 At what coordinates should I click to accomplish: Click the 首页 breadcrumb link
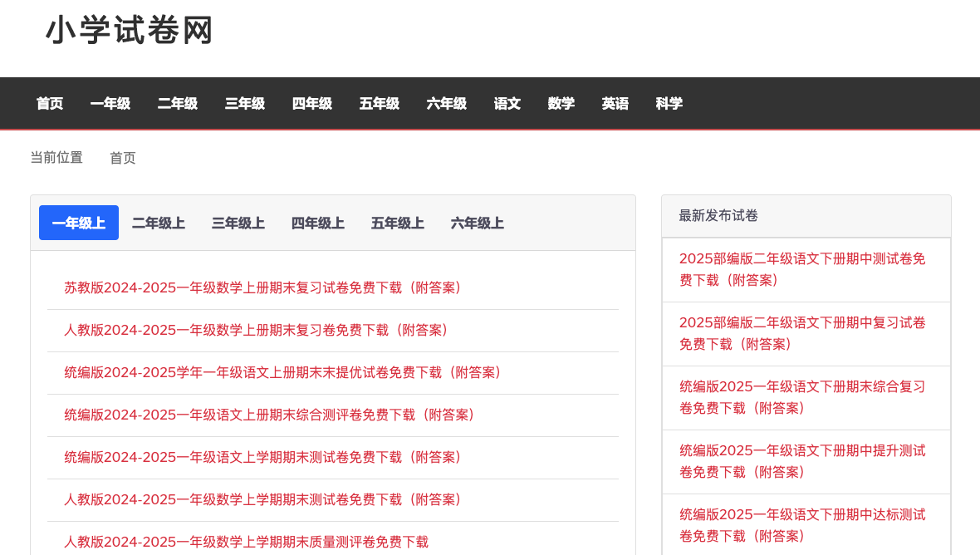(x=123, y=158)
